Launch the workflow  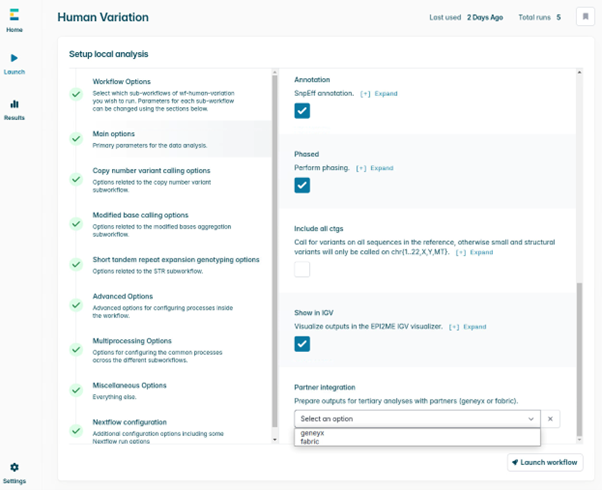[x=545, y=462]
